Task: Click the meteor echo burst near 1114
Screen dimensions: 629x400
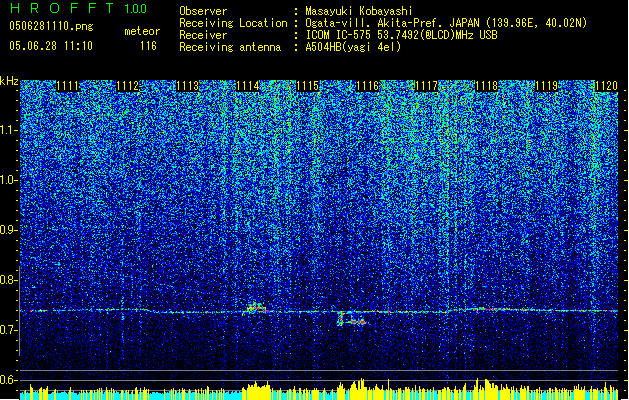Action: (x=255, y=308)
